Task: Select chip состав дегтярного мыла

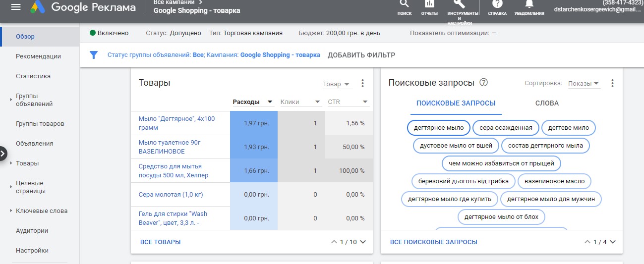Action: click(x=545, y=146)
